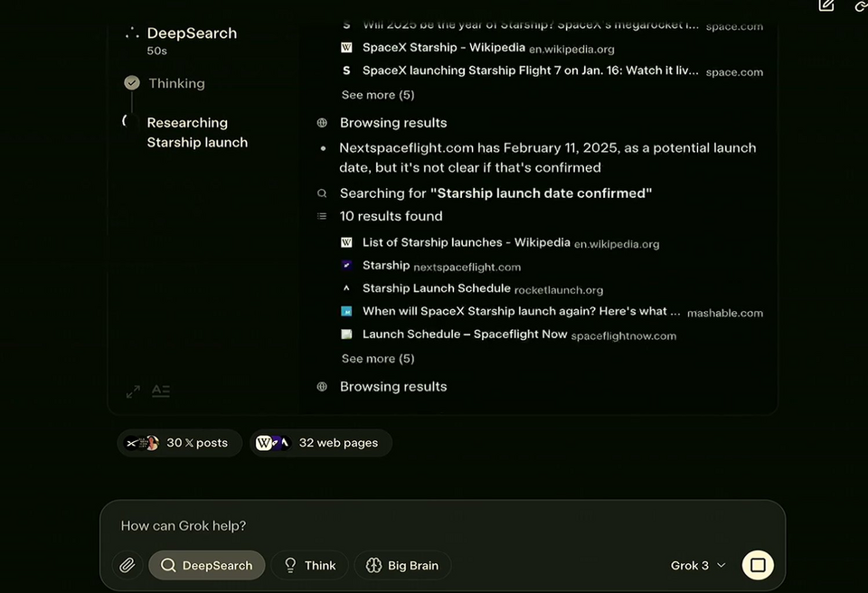Click the expand arrows icon in DeepSearch panel
The image size is (868, 593).
click(x=133, y=391)
